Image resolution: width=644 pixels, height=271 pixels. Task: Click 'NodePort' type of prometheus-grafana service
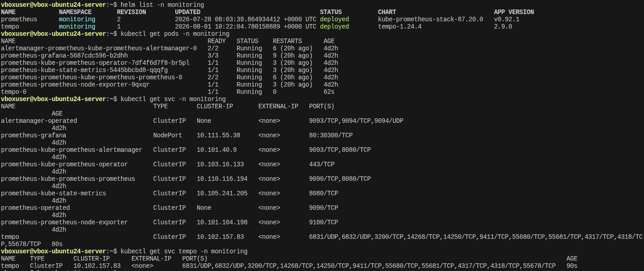point(168,135)
